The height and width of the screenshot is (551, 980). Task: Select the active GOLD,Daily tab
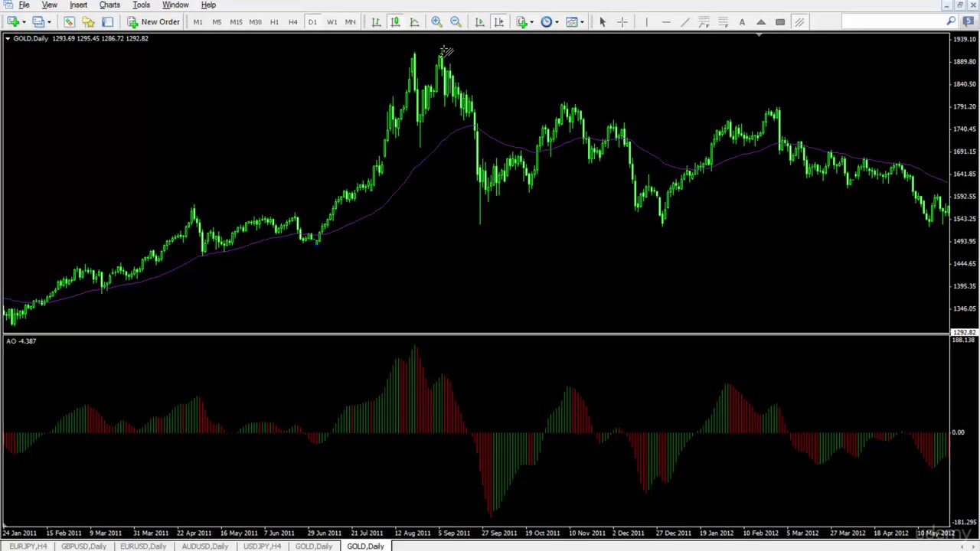tap(365, 546)
